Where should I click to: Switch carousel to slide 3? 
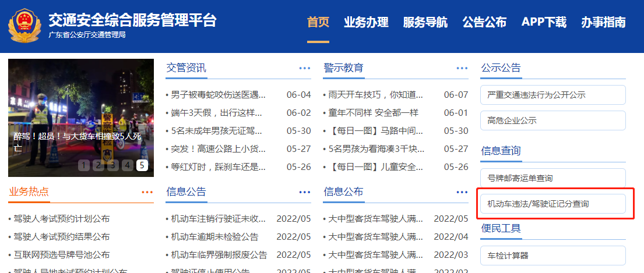pyautogui.click(x=113, y=166)
